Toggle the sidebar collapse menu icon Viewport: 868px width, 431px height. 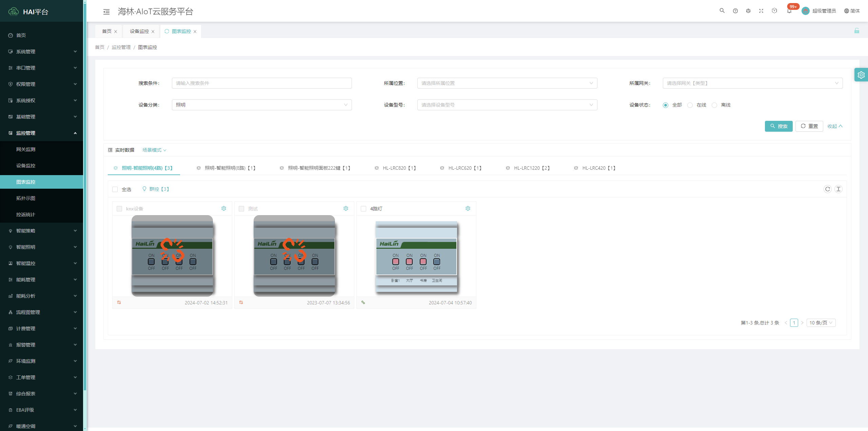point(106,12)
